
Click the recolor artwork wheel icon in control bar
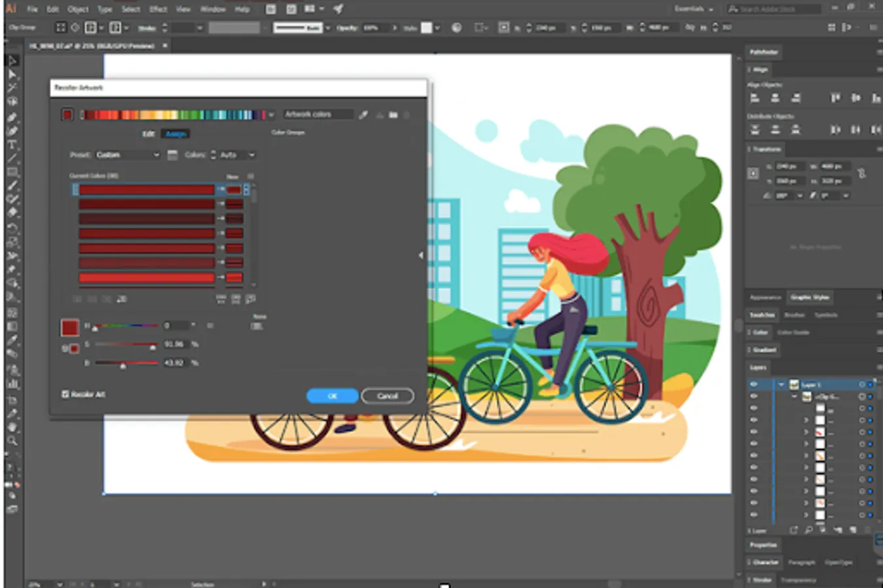click(x=456, y=28)
